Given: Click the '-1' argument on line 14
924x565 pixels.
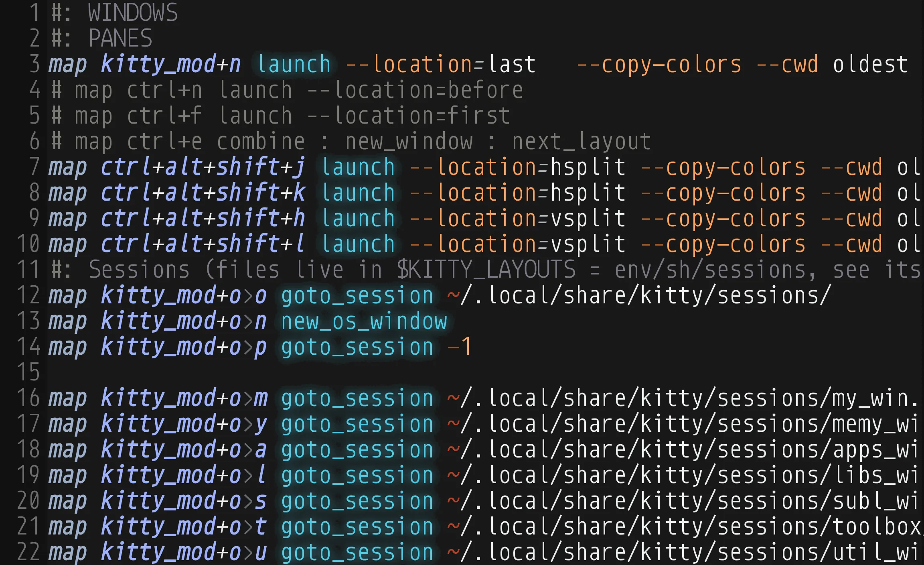Looking at the screenshot, I should pyautogui.click(x=460, y=347).
